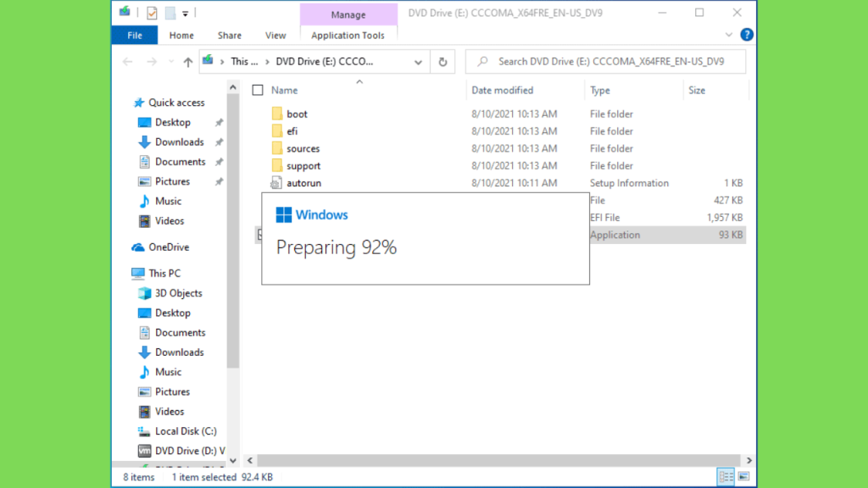Open Downloads under This PC
Image resolution: width=868 pixels, height=488 pixels.
tap(179, 352)
